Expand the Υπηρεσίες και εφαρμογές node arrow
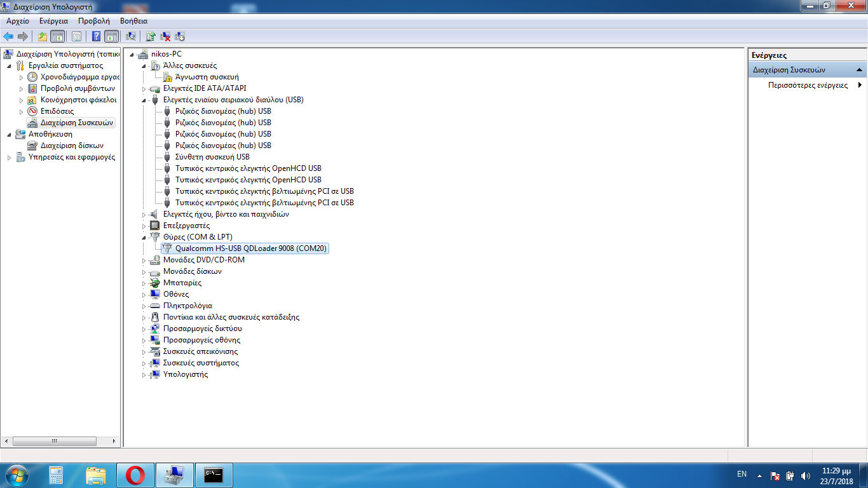868x488 pixels. tap(9, 157)
